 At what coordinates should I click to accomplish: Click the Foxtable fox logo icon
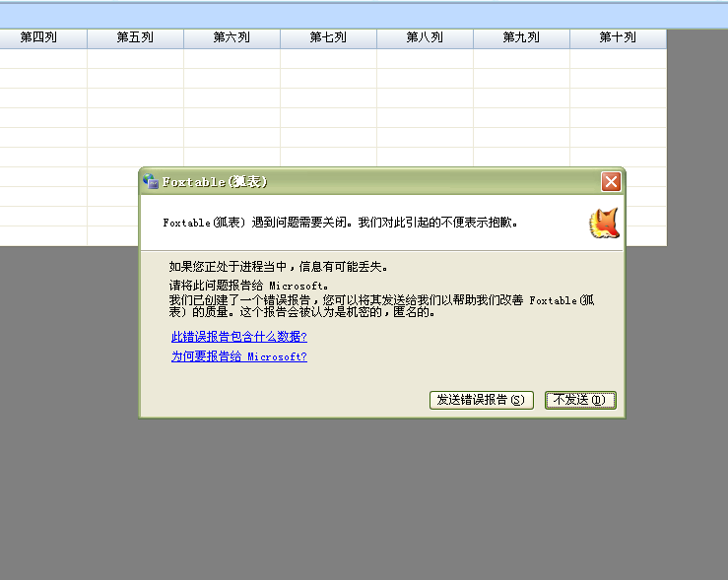[605, 224]
